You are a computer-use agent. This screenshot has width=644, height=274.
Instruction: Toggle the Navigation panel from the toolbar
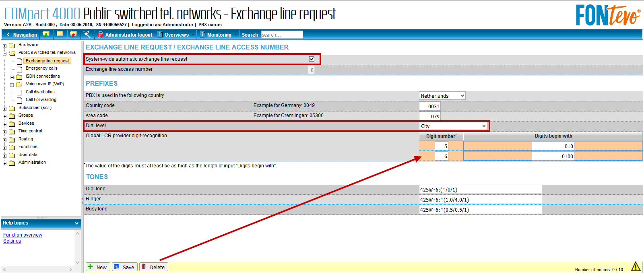(22, 35)
